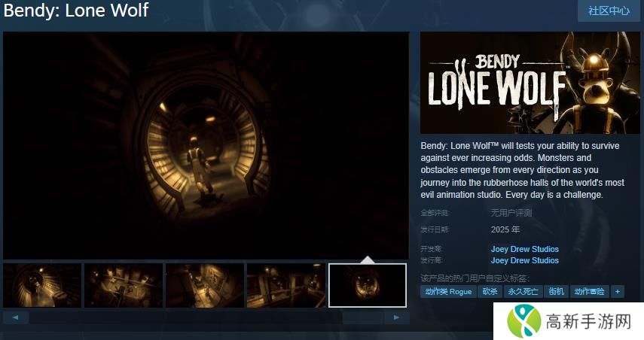Viewport: 644px width, 340px height.
Task: Click the main tunnel screenshot display
Action: coord(206,145)
